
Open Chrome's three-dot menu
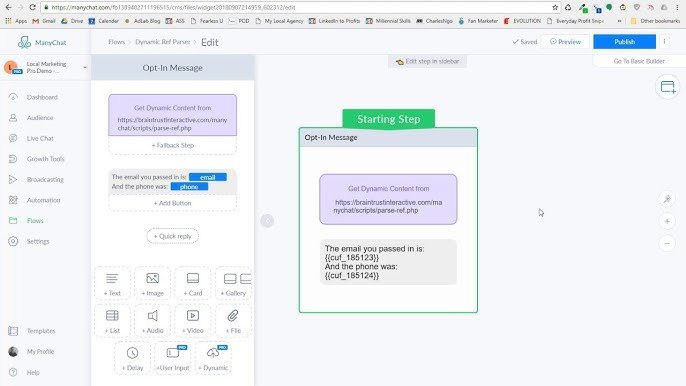pos(677,7)
